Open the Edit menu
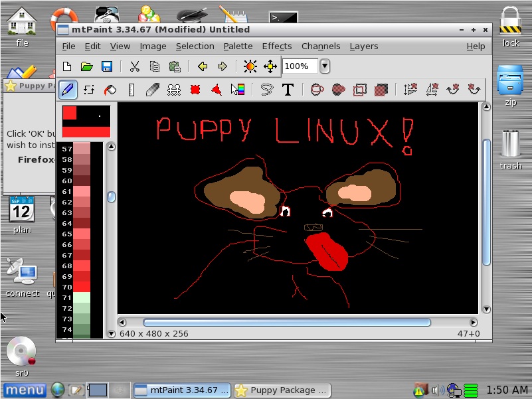This screenshot has width=532, height=399. coord(92,46)
